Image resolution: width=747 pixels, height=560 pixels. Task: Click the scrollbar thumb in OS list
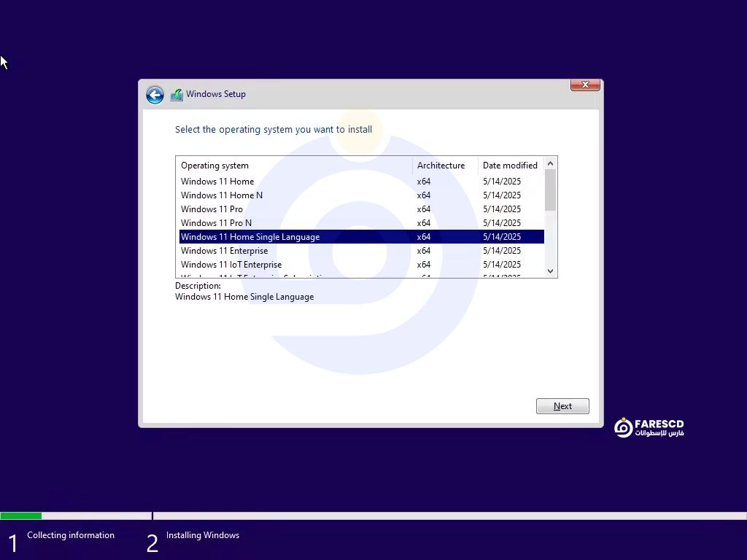click(x=550, y=190)
